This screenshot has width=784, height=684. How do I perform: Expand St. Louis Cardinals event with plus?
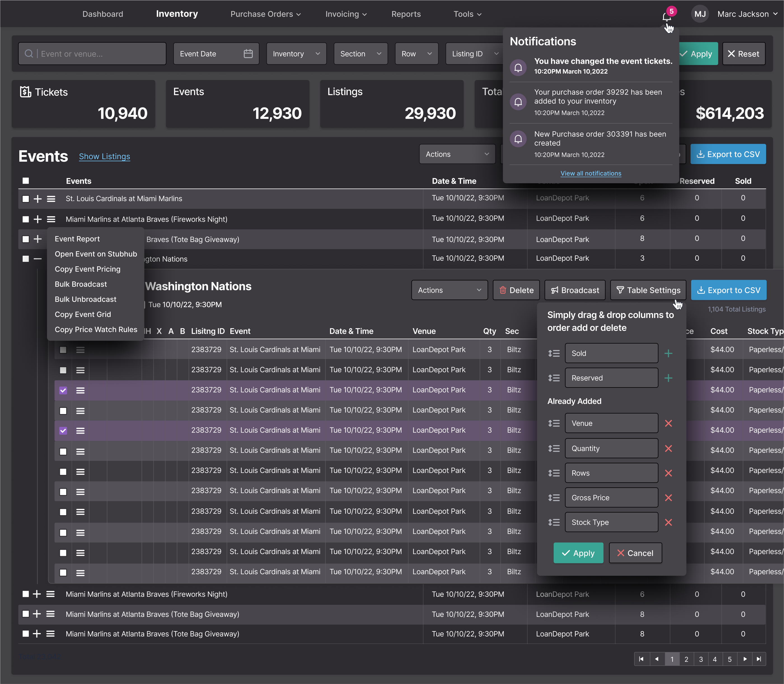38,199
